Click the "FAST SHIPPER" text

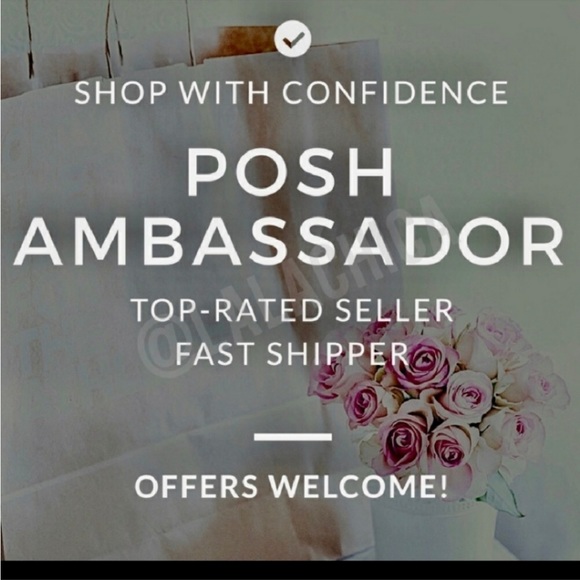[x=291, y=354]
